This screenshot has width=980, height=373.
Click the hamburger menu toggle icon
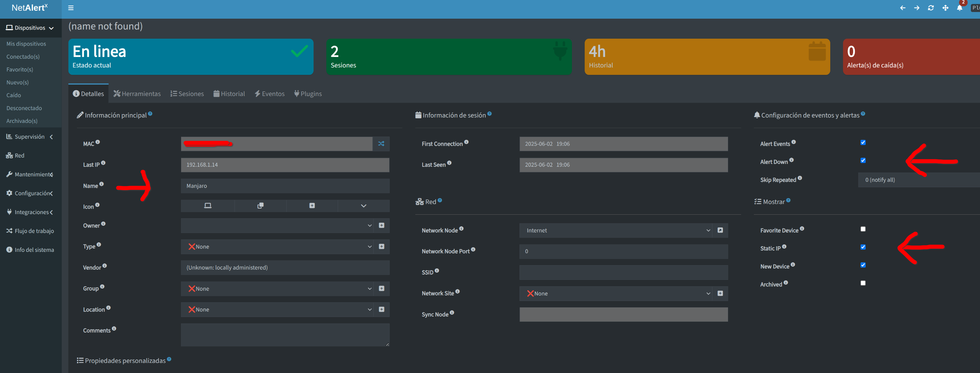pos(71,8)
